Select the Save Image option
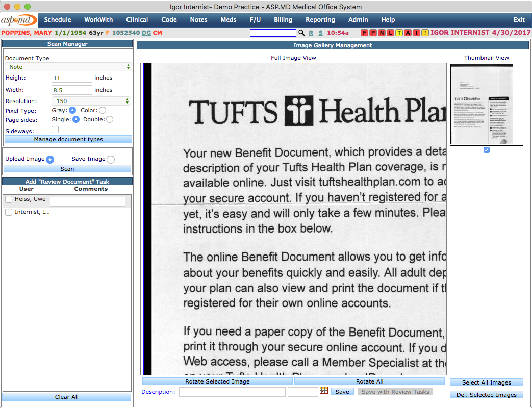 tap(111, 160)
